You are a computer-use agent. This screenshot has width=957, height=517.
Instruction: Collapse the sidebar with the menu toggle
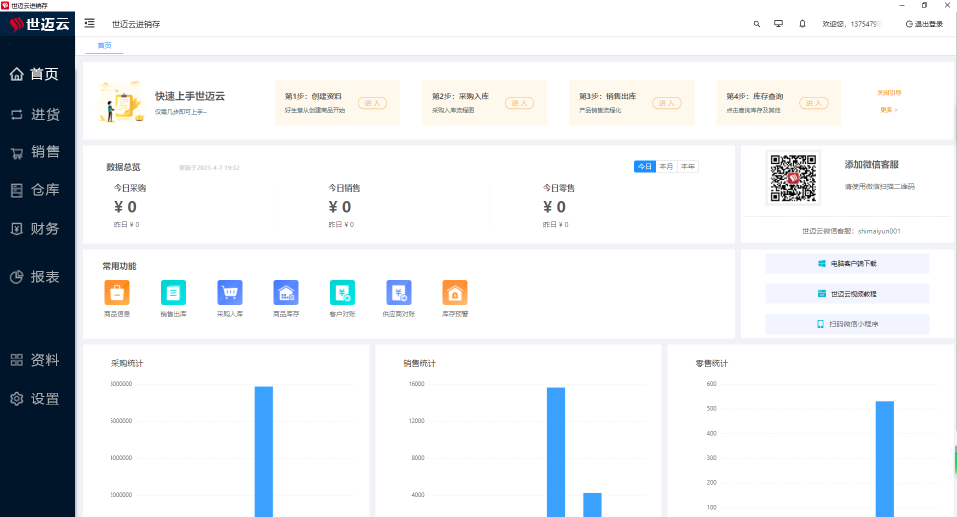pyautogui.click(x=90, y=23)
